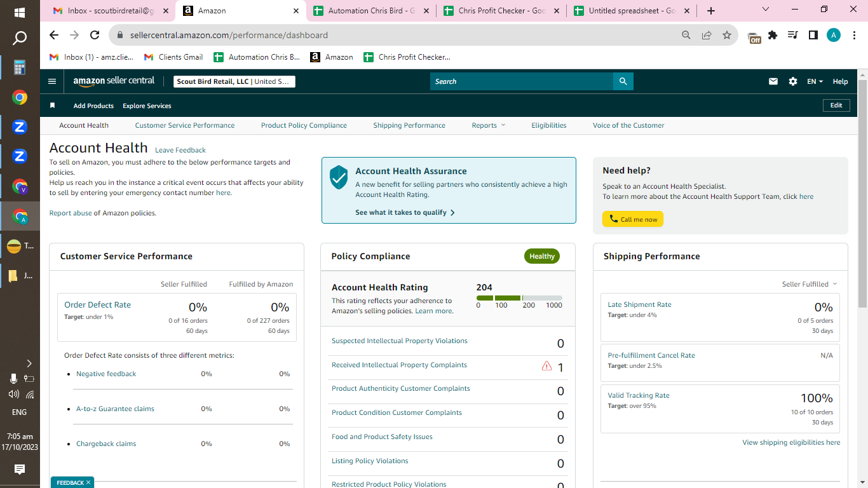Close the Feedback tab with its X
The image size is (868, 488).
[x=88, y=483]
